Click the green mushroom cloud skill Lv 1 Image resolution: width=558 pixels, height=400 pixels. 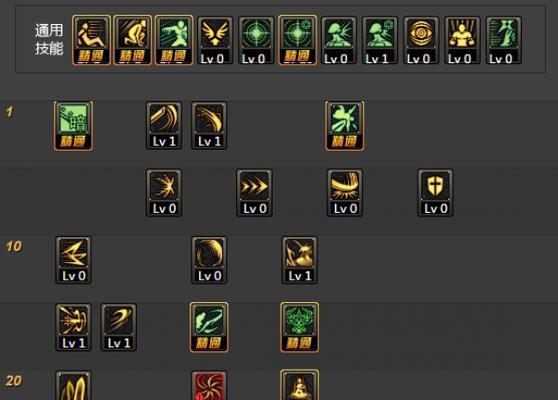point(380,40)
